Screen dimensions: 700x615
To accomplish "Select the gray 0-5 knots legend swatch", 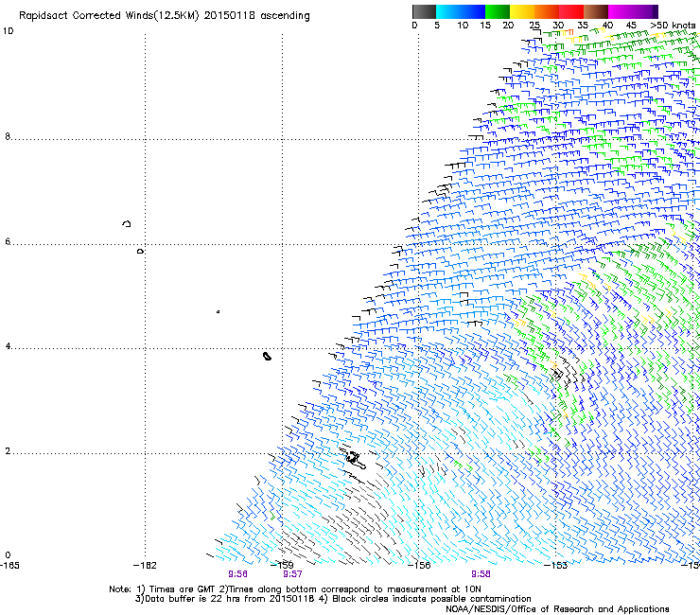I will pos(424,11).
